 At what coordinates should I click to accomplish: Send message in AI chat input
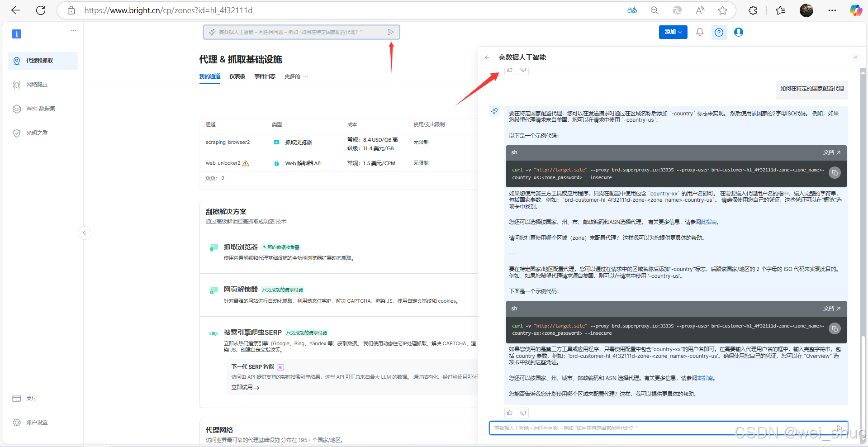tap(839, 428)
